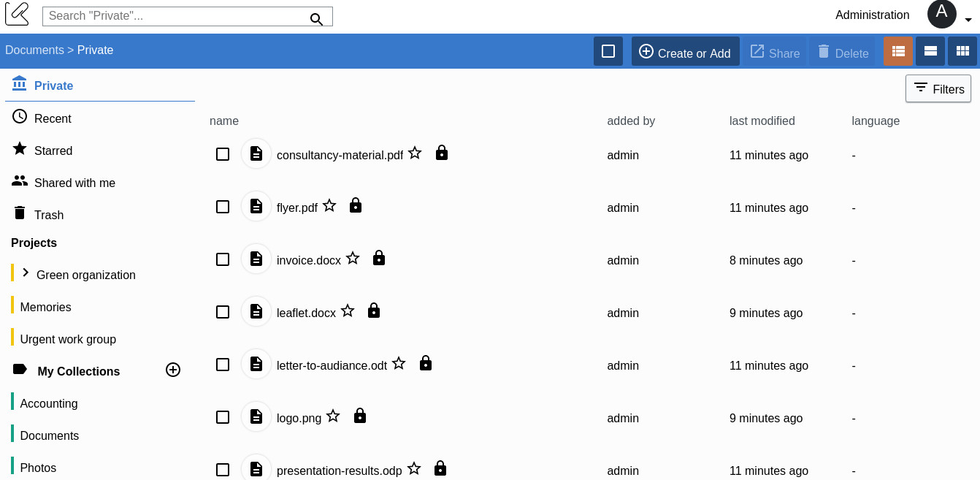980x480 pixels.
Task: Click the Delete button
Action: (x=842, y=51)
